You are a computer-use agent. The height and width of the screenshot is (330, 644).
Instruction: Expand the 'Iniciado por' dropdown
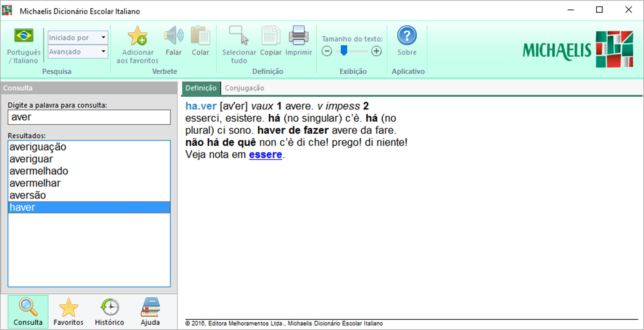click(78, 38)
